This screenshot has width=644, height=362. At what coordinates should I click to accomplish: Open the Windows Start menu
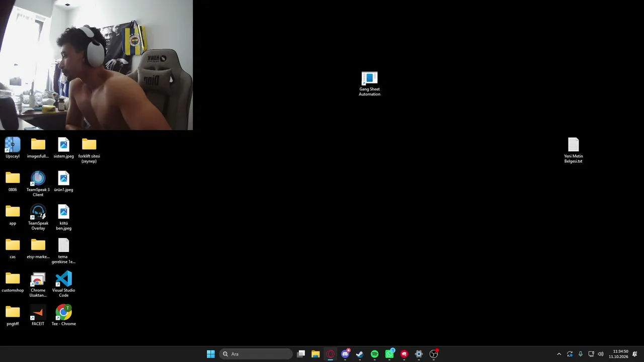coord(211,354)
